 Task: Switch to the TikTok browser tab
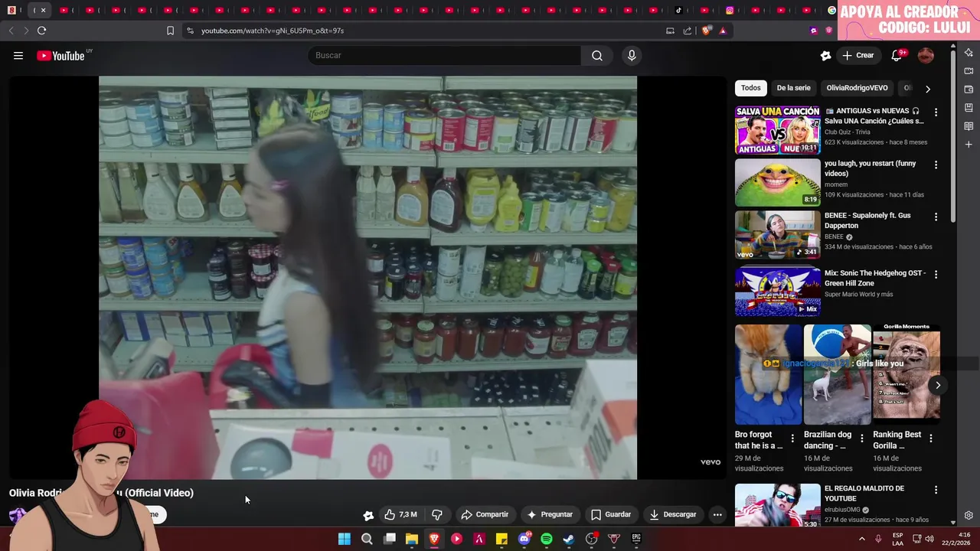click(x=679, y=10)
